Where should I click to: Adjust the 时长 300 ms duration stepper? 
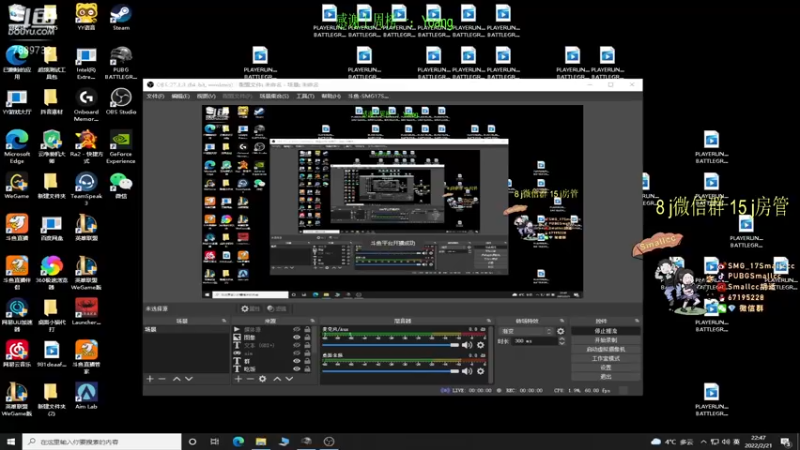coord(562,341)
